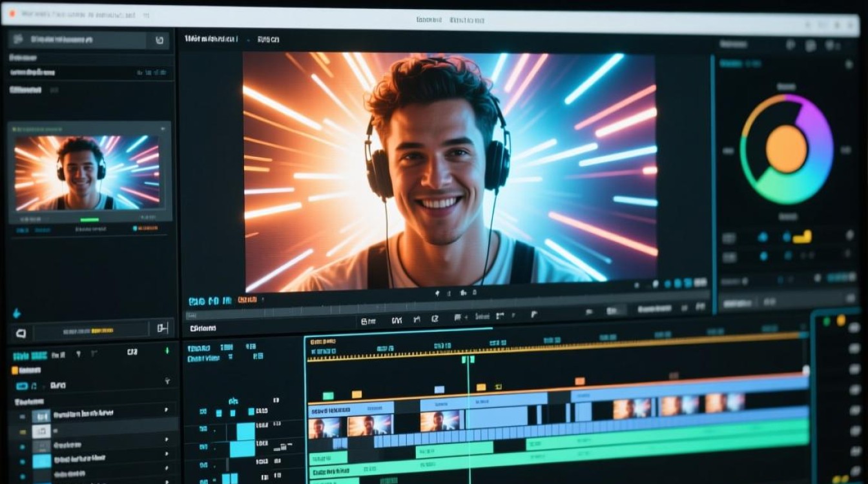
Task: Click the top-right icon in the upper-left panel header
Action: pyautogui.click(x=160, y=40)
